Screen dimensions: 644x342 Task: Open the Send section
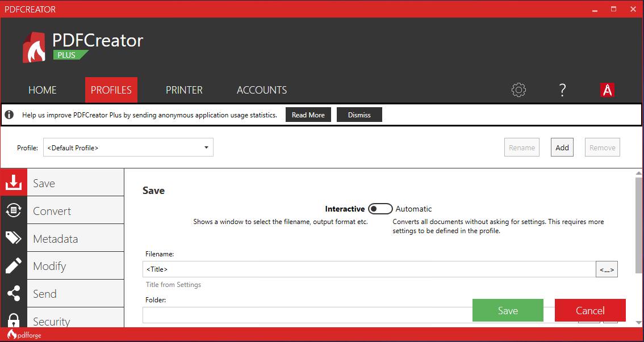pyautogui.click(x=75, y=294)
